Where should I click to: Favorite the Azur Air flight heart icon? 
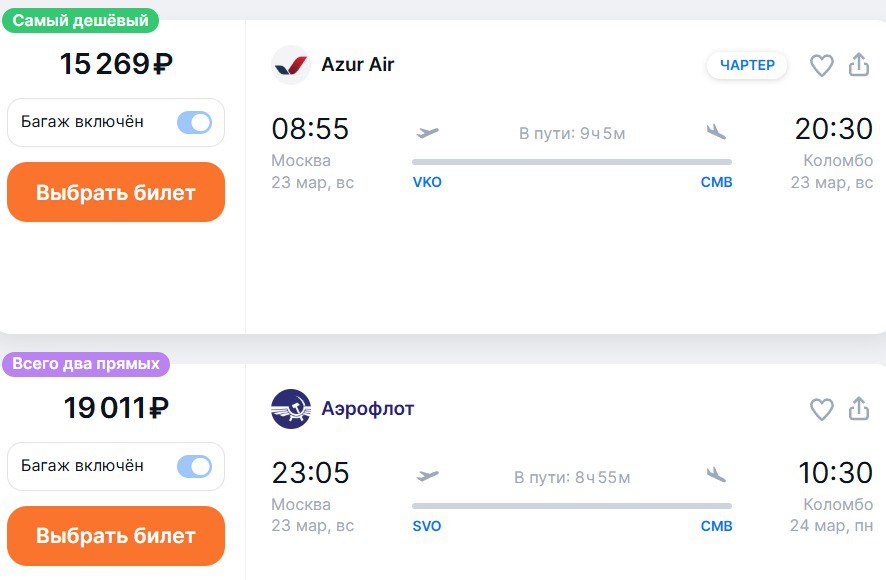(822, 66)
